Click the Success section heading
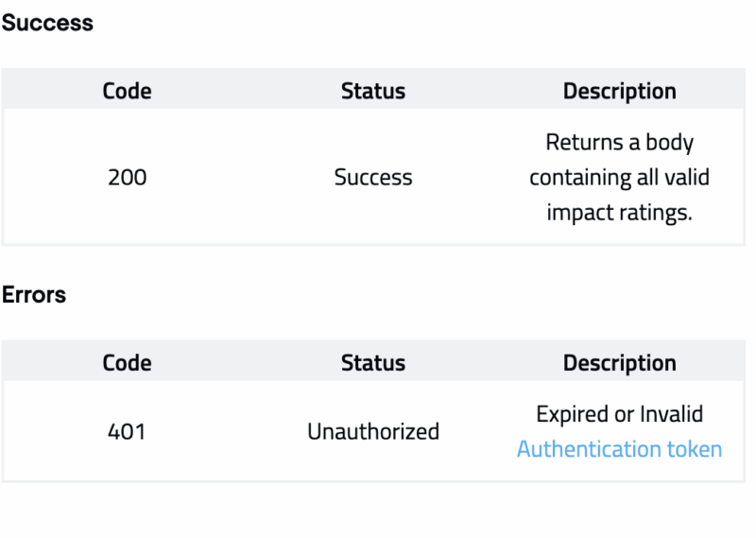This screenshot has width=756, height=538. 47,23
